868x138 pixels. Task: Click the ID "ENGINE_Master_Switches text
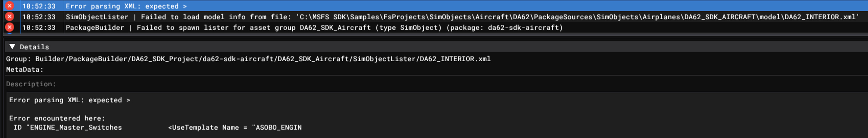tap(67, 128)
